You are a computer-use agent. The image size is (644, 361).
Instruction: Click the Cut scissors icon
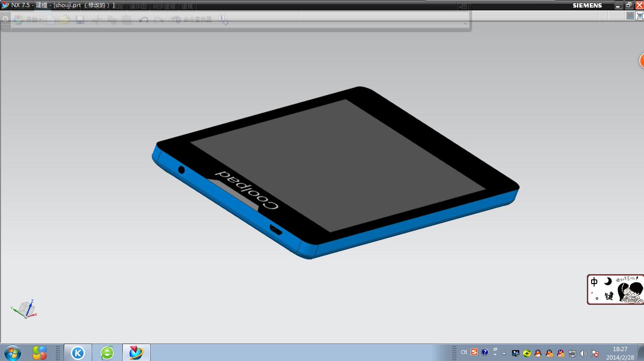click(97, 20)
